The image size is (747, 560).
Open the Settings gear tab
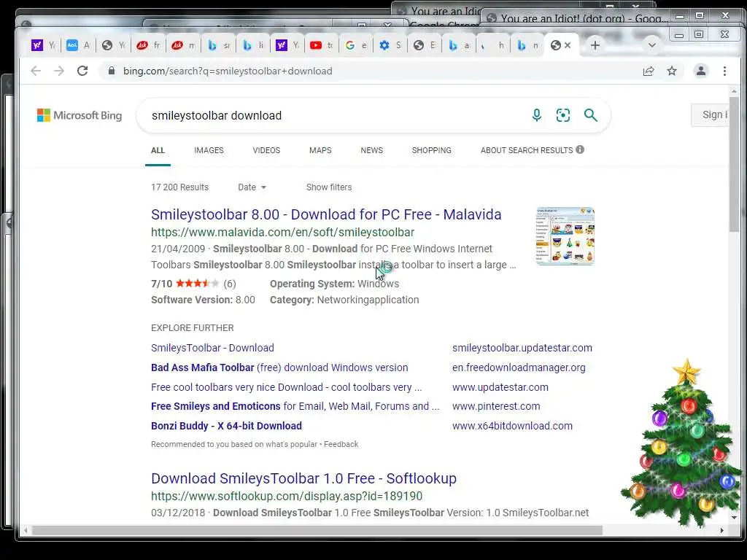click(x=390, y=45)
